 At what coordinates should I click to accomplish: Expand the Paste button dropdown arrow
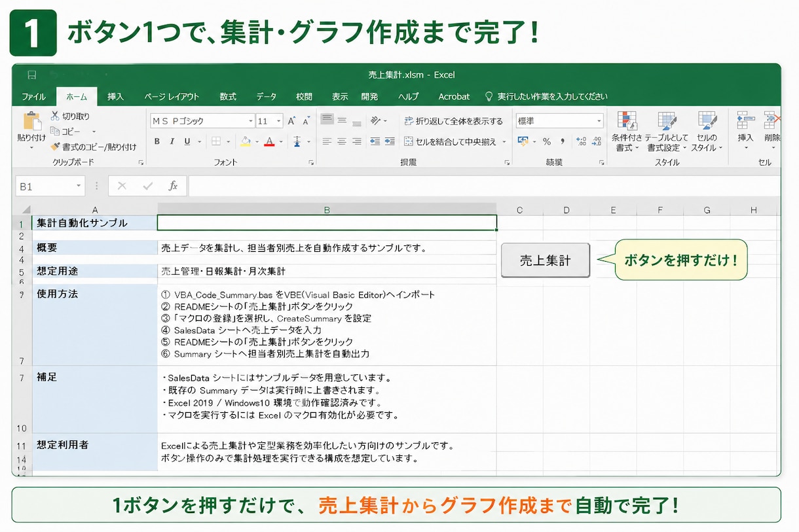click(x=31, y=148)
